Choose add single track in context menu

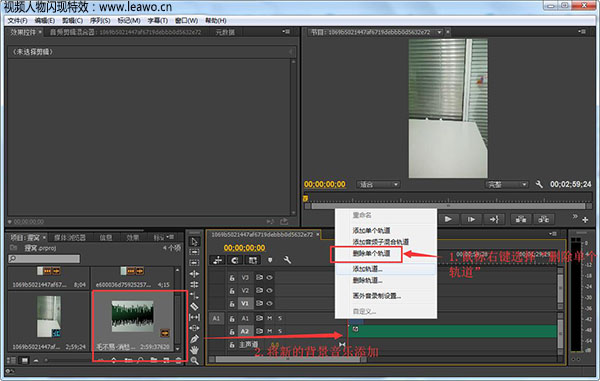(371, 230)
